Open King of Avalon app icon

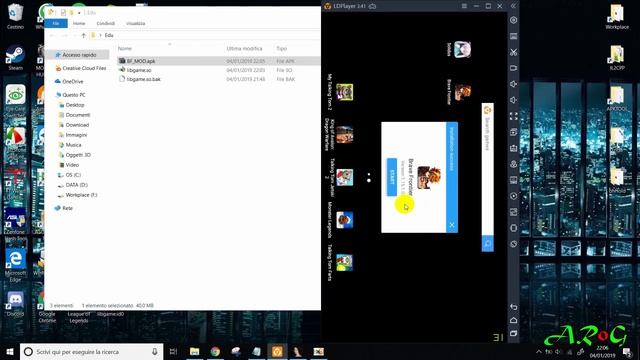pyautogui.click(x=344, y=135)
